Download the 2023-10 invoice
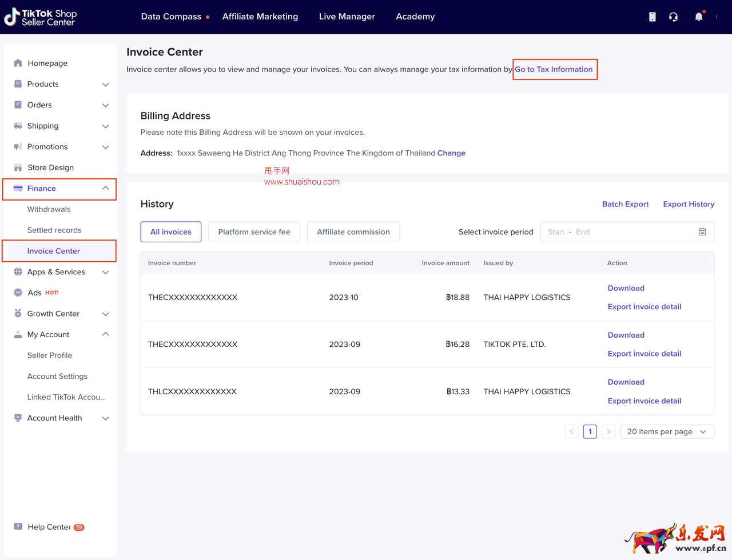 pos(626,289)
